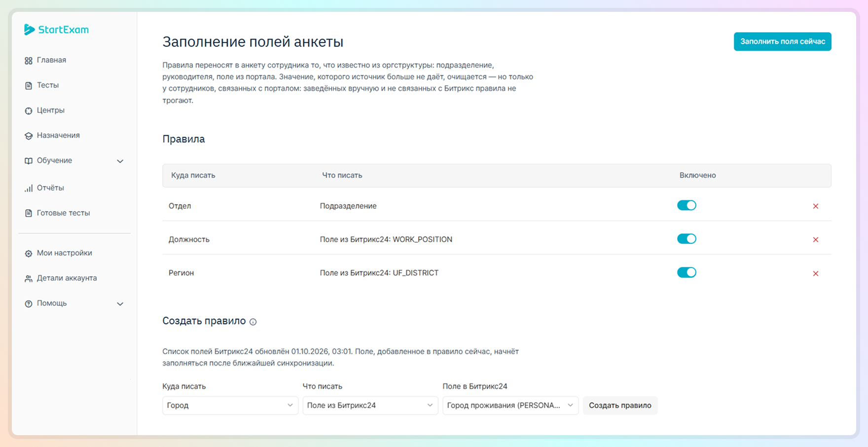Click the Включено column header

697,176
